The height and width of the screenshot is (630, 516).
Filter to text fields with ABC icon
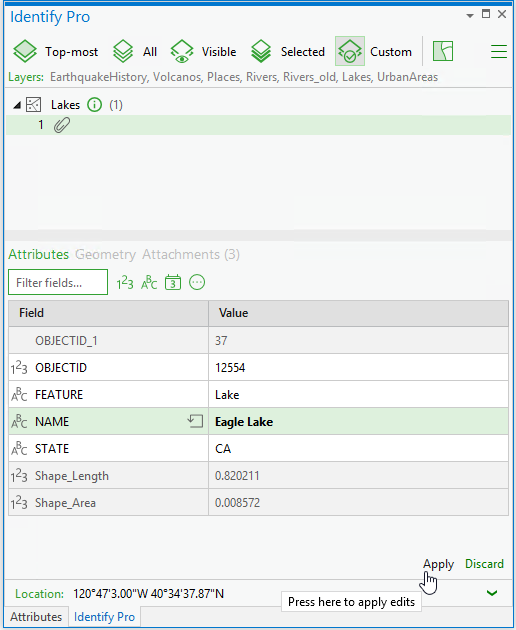pos(149,282)
